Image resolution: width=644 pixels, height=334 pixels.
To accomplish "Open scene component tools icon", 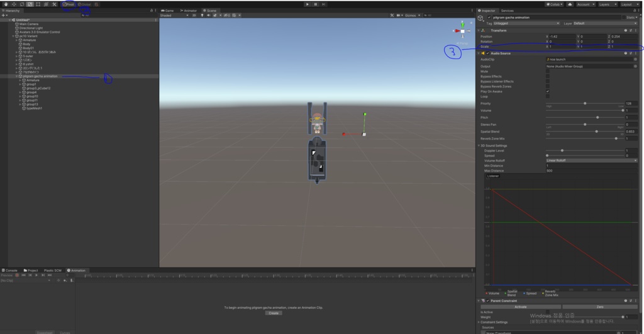I will click(392, 16).
